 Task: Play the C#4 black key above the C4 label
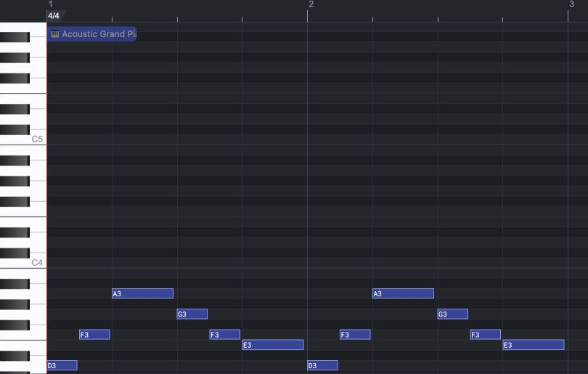click(x=15, y=253)
